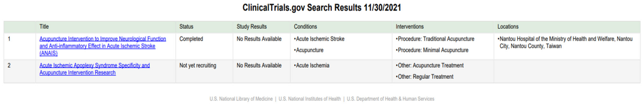Click the Not yet recruiting status
Viewport: 644px width, 104px height.
(198, 66)
